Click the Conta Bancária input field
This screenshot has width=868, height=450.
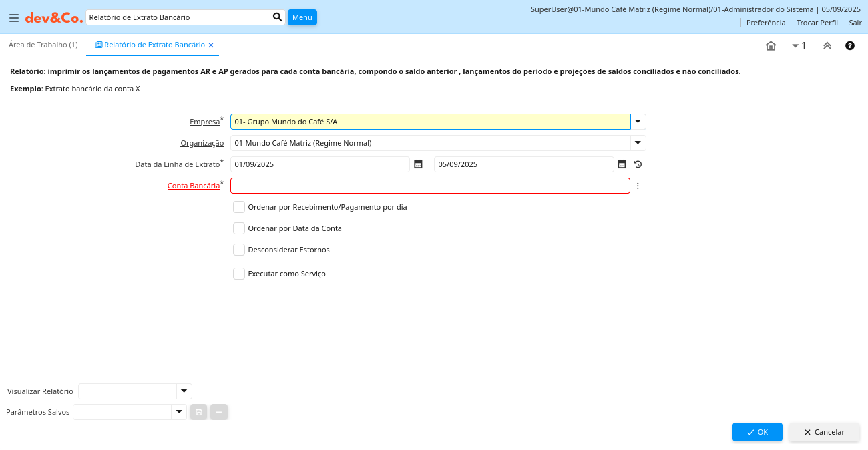430,186
